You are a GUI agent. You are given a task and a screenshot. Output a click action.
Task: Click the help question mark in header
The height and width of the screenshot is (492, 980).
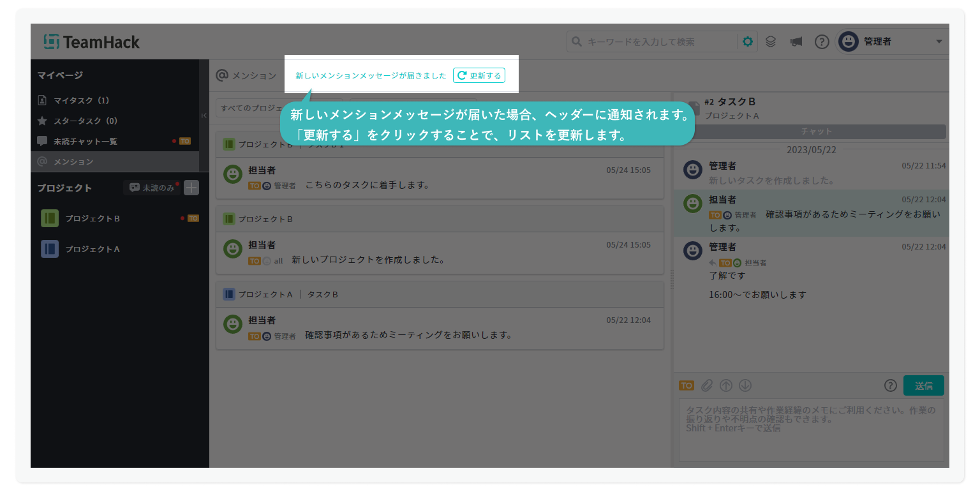point(822,42)
